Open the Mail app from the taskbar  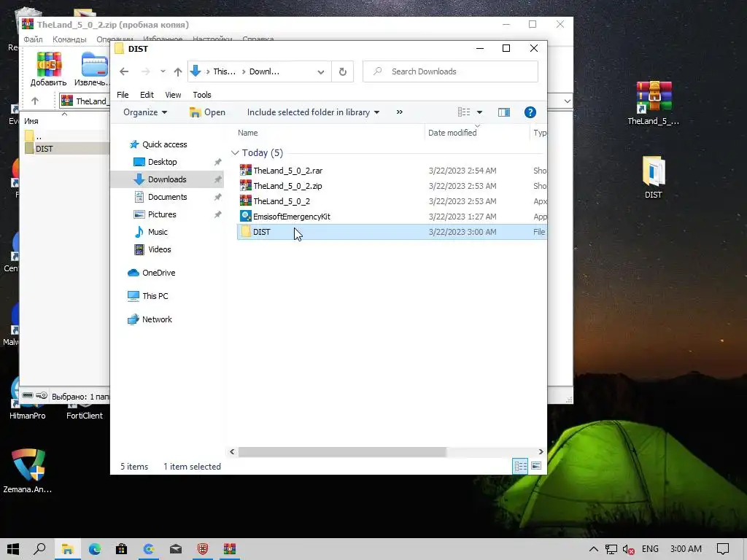pos(176,549)
